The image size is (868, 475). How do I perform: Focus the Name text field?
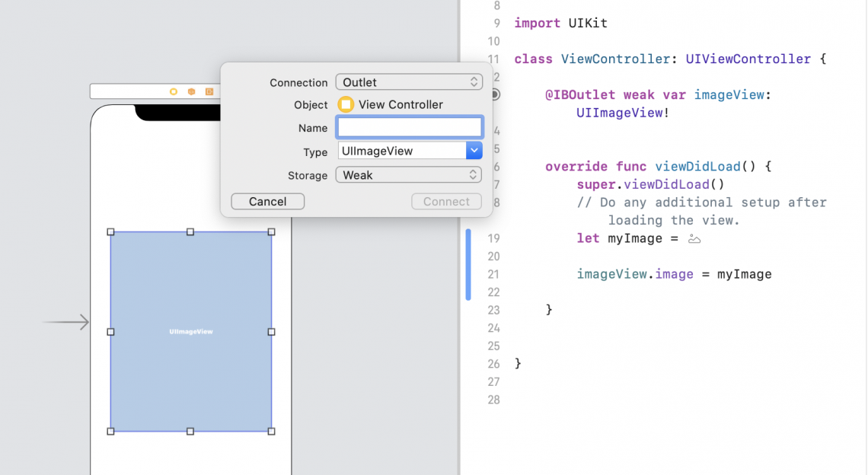(409, 128)
